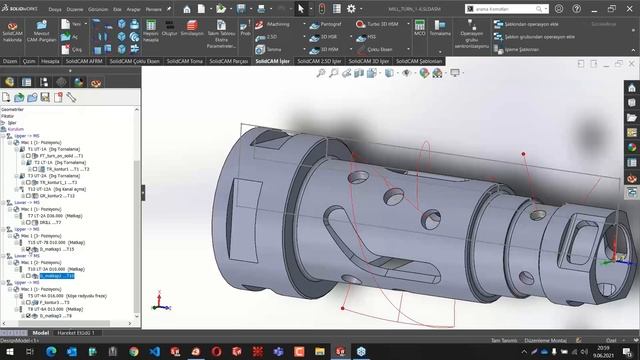640x360 pixels.
Task: Click Şablondan operasyon ekle
Action: [526, 24]
